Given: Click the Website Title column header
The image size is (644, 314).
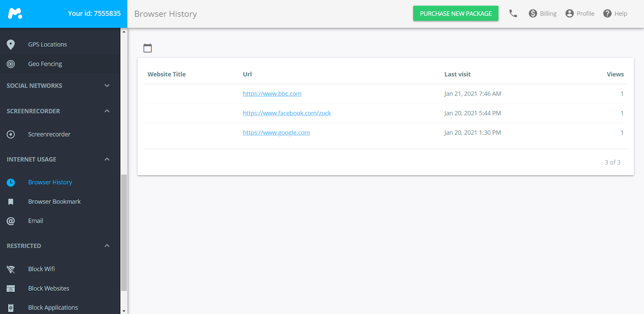Looking at the screenshot, I should [x=167, y=74].
